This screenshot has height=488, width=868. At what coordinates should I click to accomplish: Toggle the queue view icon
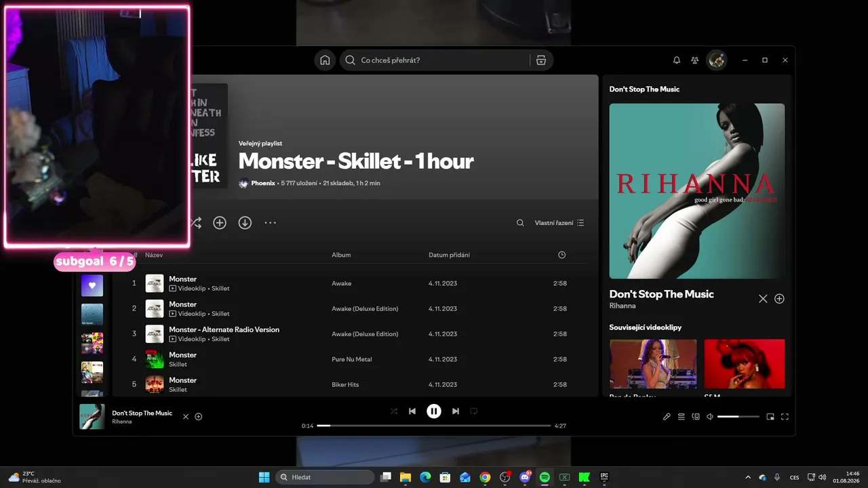click(x=682, y=417)
